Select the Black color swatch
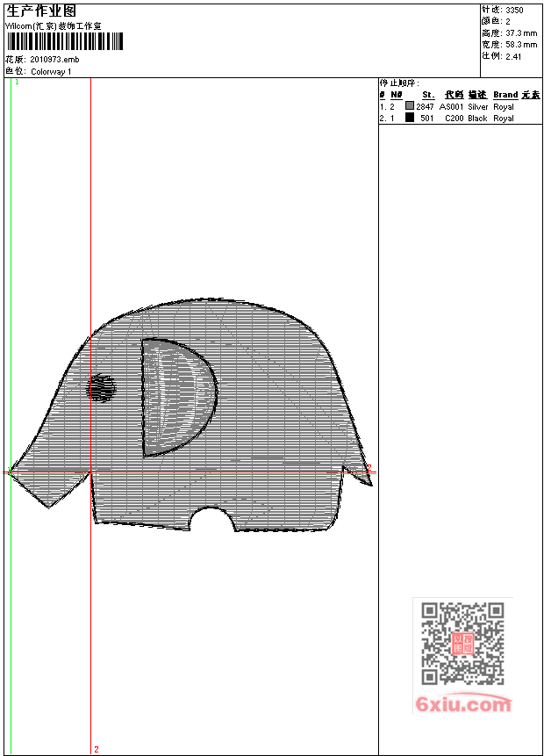 click(409, 118)
